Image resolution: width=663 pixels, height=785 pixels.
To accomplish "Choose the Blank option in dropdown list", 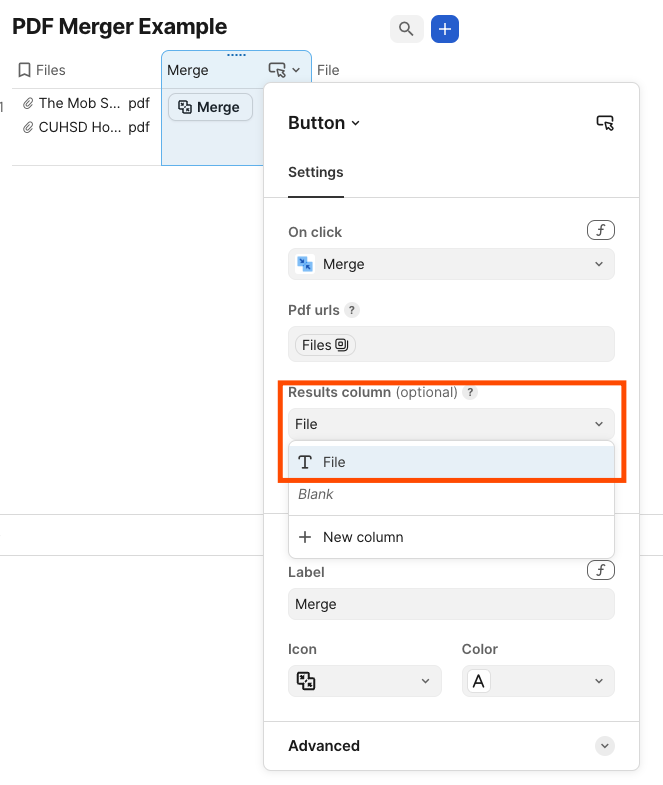I will coord(316,494).
